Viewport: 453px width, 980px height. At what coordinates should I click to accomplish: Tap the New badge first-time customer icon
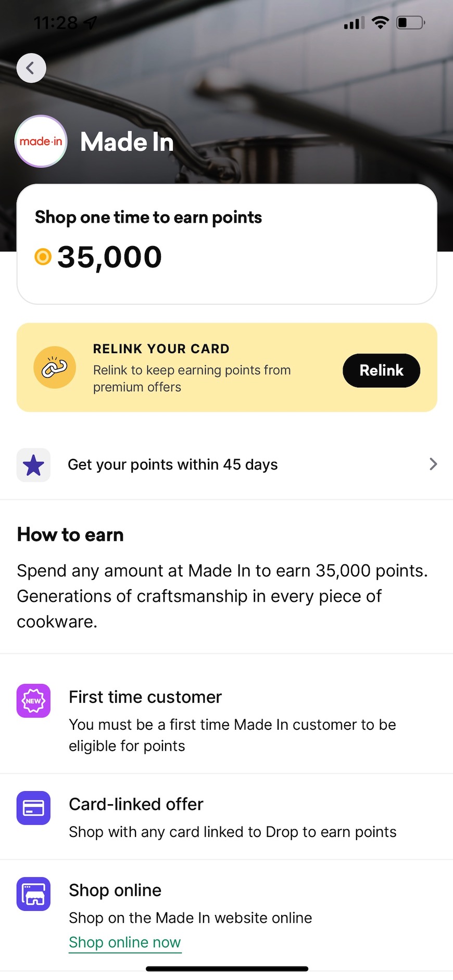point(34,701)
